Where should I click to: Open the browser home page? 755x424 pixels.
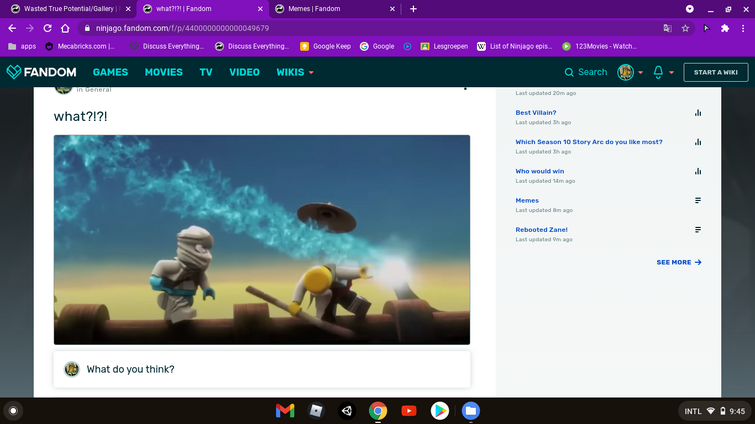(x=65, y=28)
